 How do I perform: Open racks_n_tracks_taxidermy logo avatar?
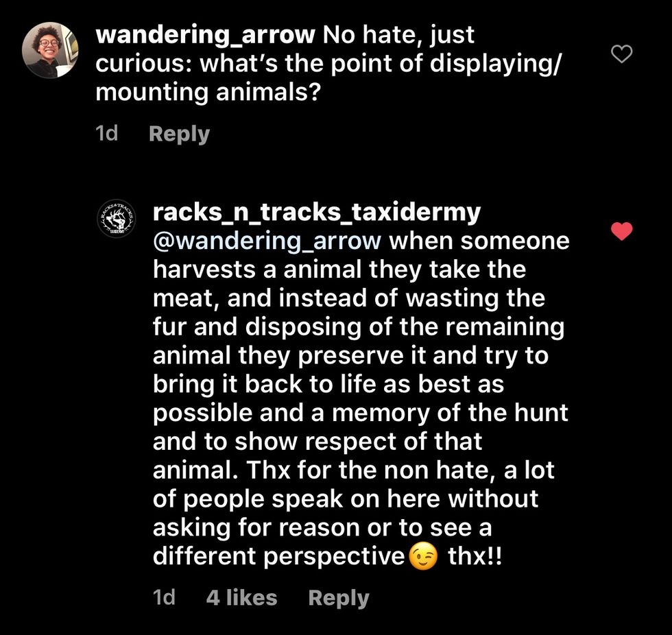[x=117, y=219]
